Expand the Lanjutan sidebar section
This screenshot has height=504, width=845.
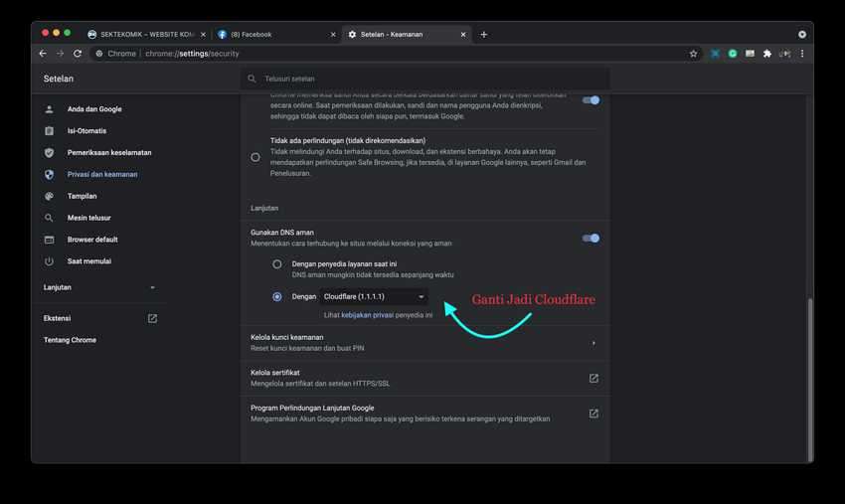click(x=99, y=287)
